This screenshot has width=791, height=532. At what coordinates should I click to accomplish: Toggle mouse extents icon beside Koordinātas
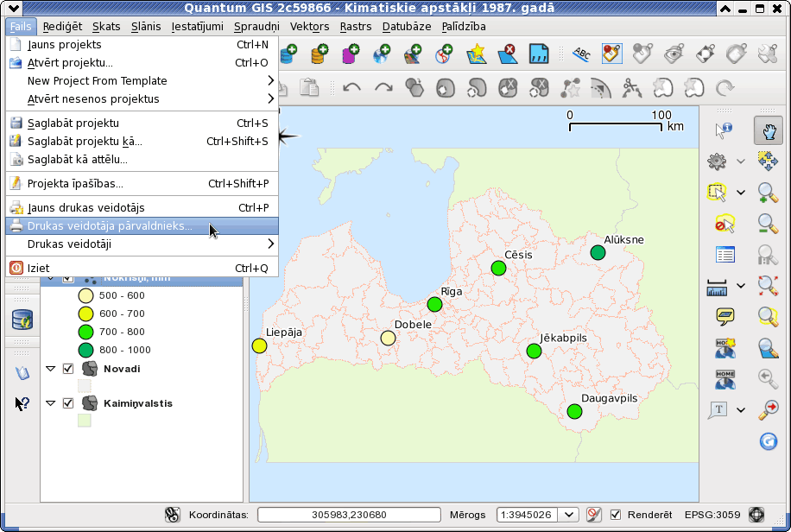pyautogui.click(x=173, y=515)
